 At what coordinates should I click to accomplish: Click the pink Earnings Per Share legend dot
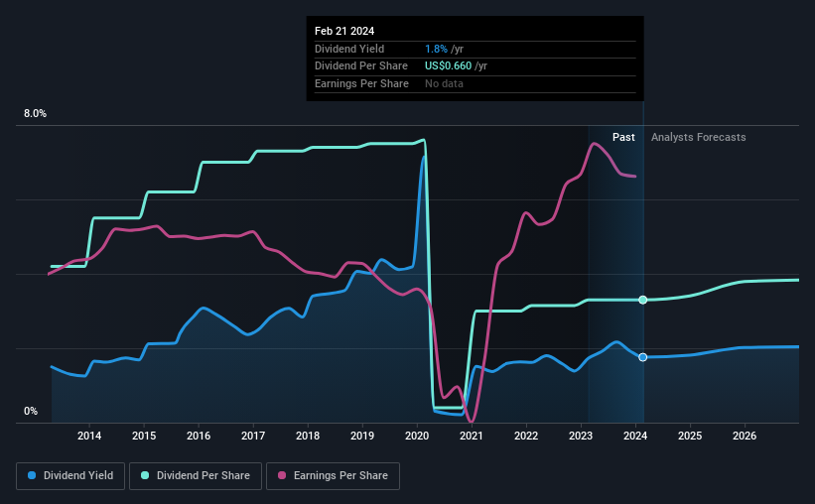[x=282, y=475]
